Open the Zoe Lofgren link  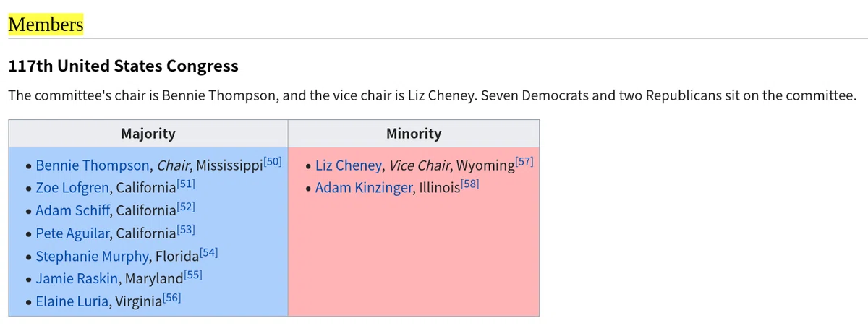point(72,188)
